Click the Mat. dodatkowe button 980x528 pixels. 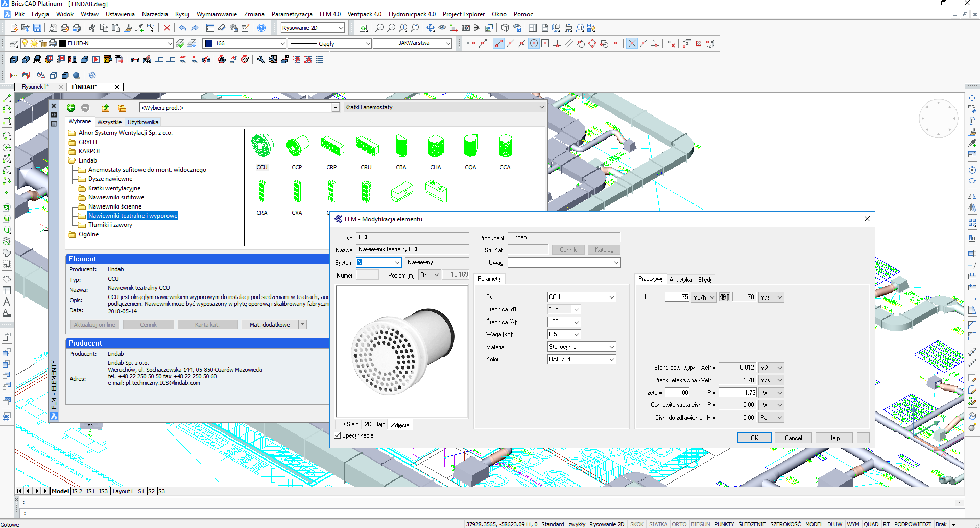click(x=270, y=325)
